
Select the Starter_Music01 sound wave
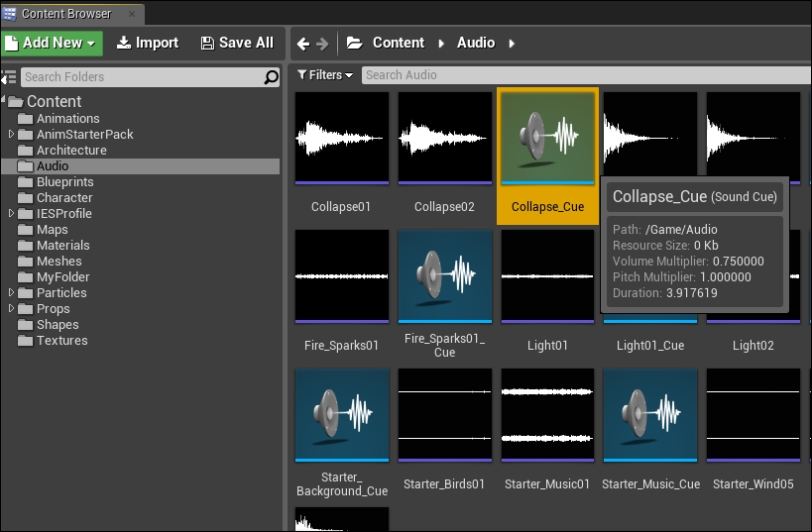coord(547,415)
